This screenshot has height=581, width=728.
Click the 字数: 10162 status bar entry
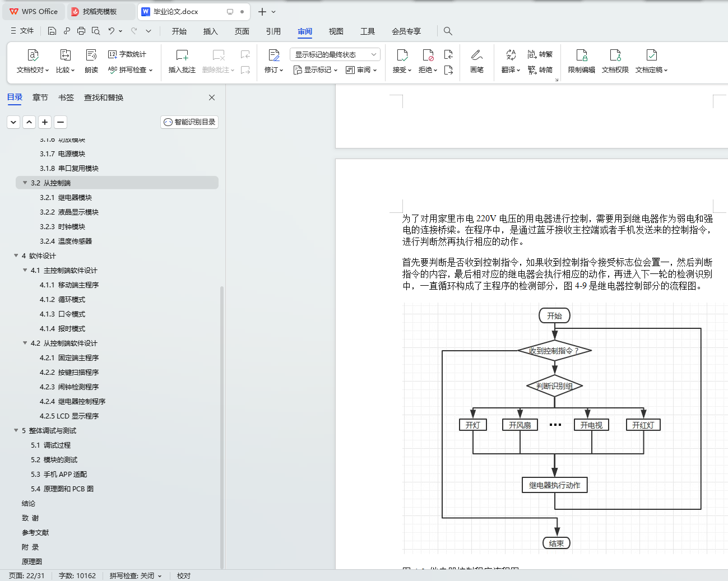(x=77, y=575)
